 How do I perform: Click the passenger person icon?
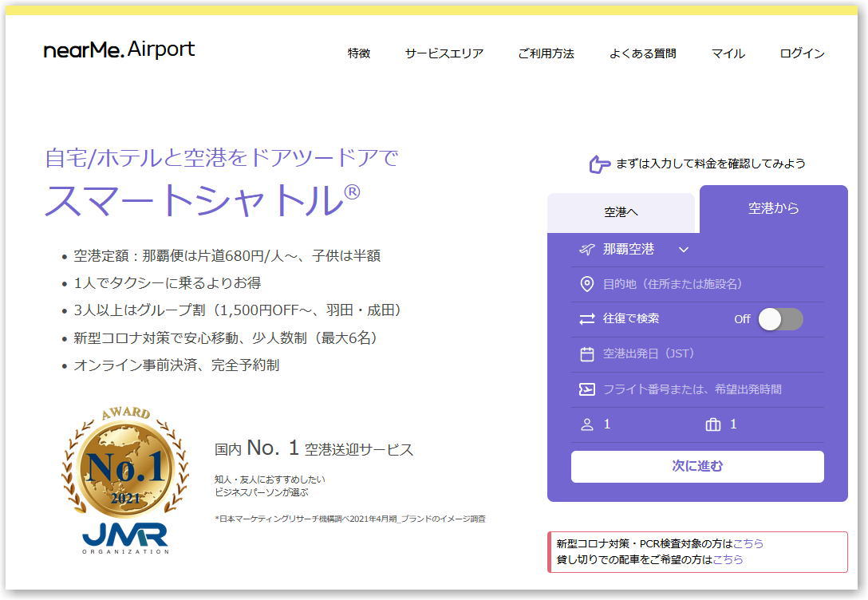coord(587,424)
